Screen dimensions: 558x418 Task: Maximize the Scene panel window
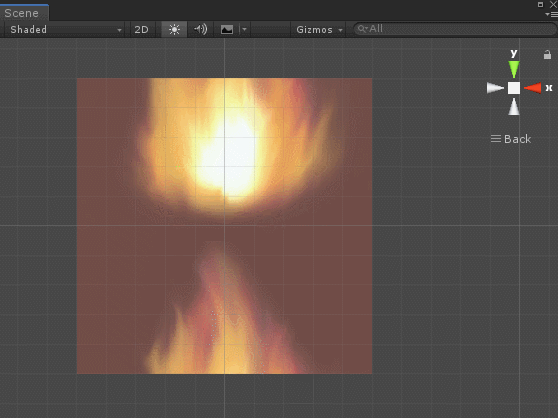click(540, 4)
